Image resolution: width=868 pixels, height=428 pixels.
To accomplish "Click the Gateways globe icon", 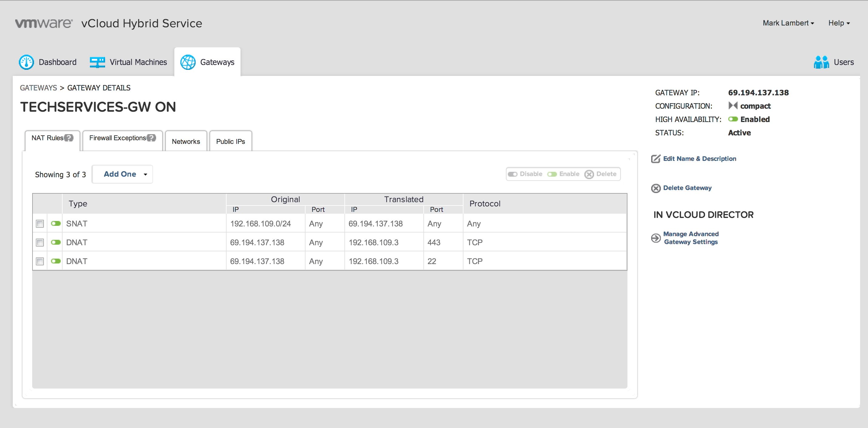I will [188, 62].
